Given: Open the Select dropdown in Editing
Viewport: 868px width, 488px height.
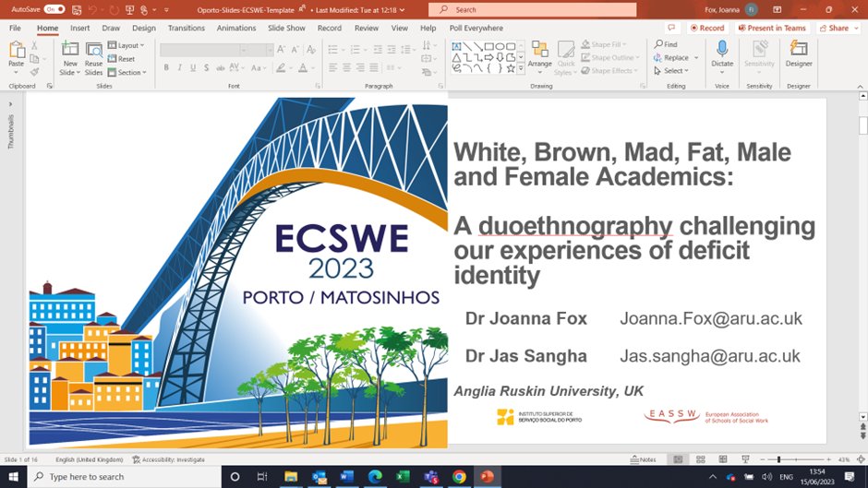Looking at the screenshot, I should coord(671,71).
